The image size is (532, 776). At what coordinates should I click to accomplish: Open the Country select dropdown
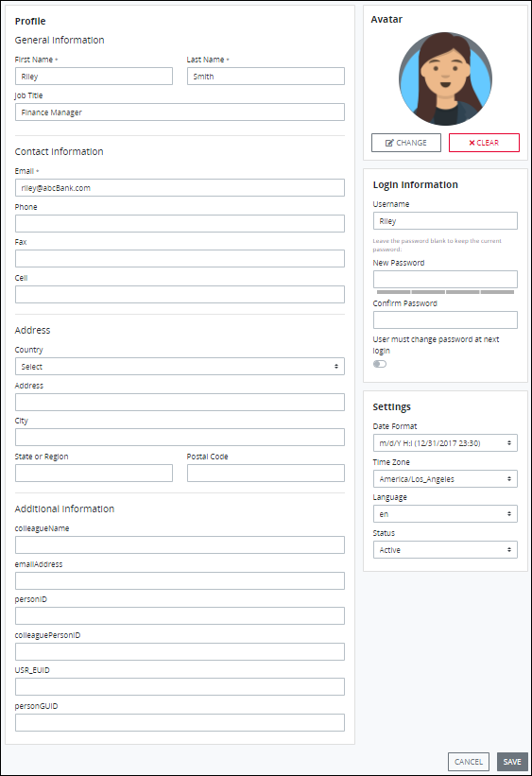(180, 367)
